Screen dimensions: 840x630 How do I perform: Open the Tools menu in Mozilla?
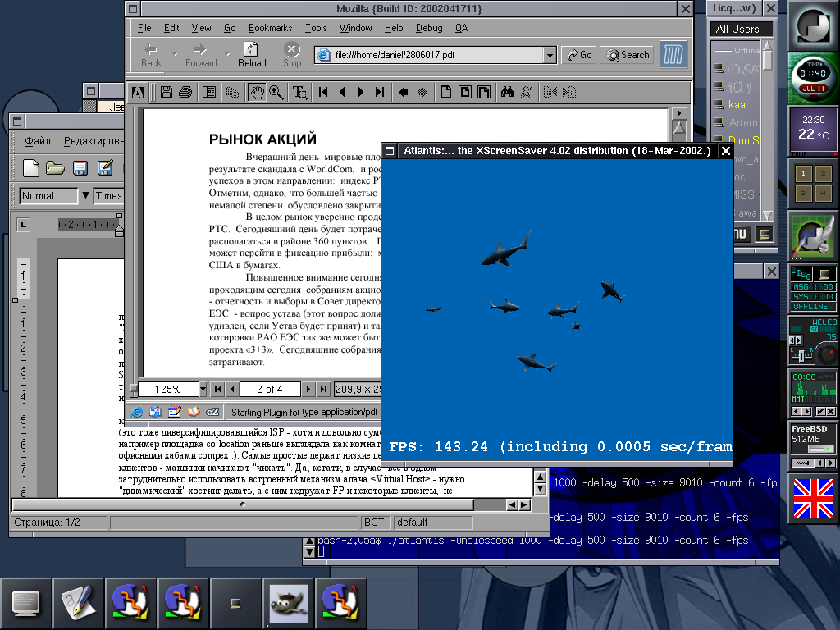click(x=316, y=28)
